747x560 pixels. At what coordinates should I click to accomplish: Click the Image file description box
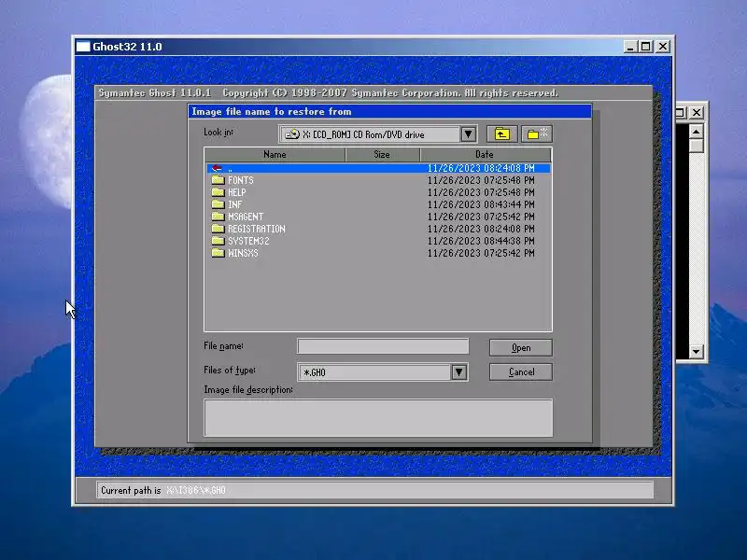tap(378, 417)
